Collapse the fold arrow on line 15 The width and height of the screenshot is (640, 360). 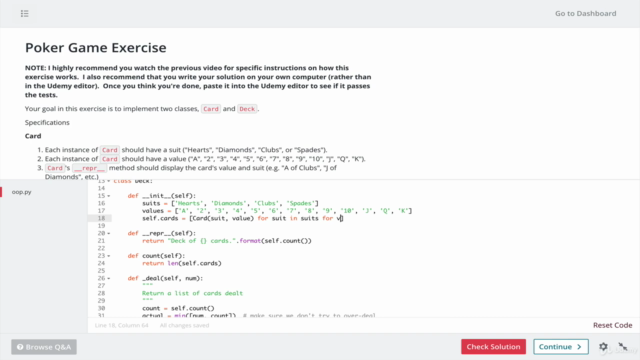coord(109,196)
